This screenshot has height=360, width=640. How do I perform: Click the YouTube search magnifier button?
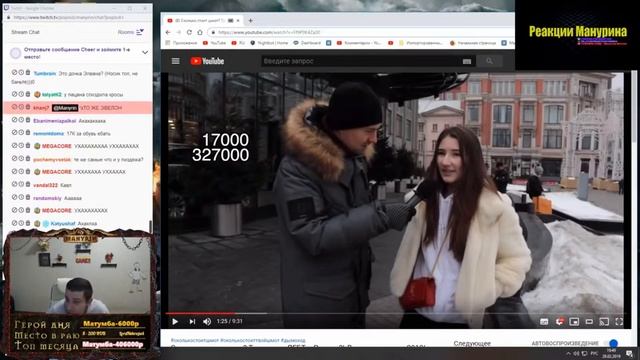[489, 61]
